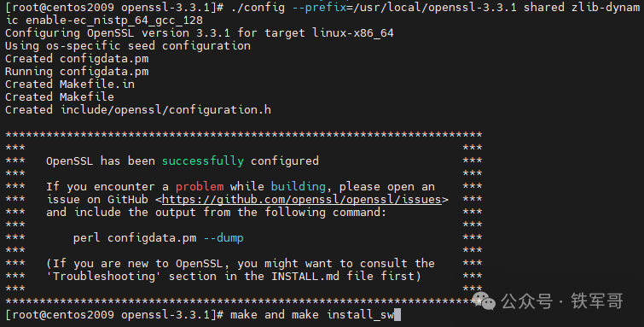This screenshot has width=644, height=327.
Task: Click the 'make and make install_sw' command
Action: point(311,315)
